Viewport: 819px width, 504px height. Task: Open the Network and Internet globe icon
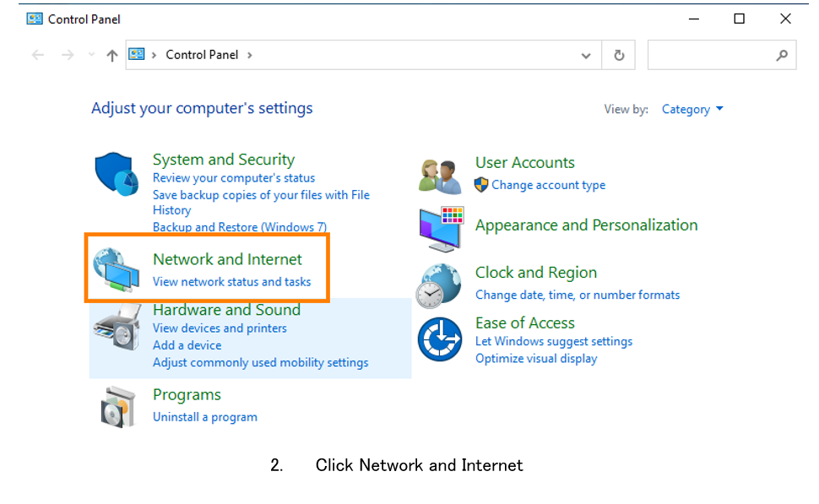click(x=116, y=268)
